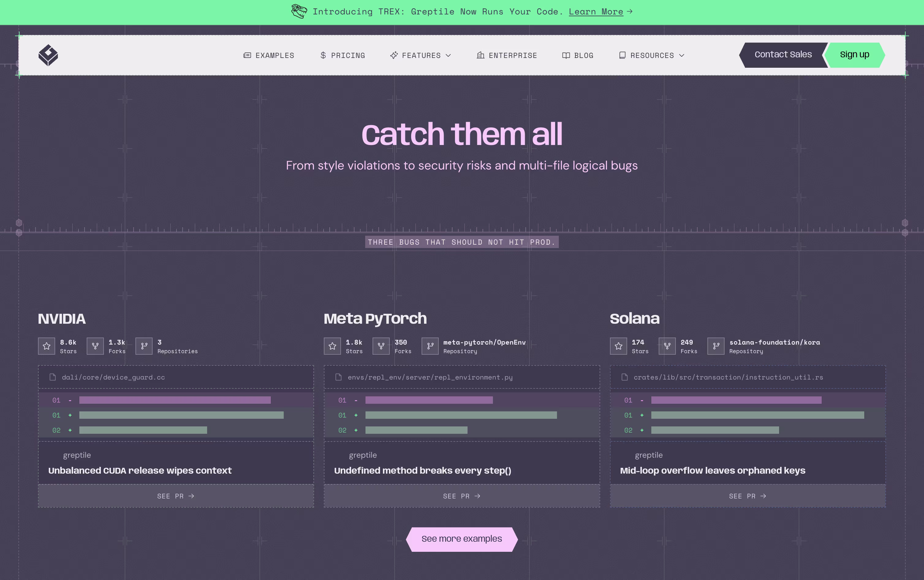Viewport: 924px width, 580px height.
Task: Click the meta-pytorch/OpenEnv repository icon
Action: (430, 346)
